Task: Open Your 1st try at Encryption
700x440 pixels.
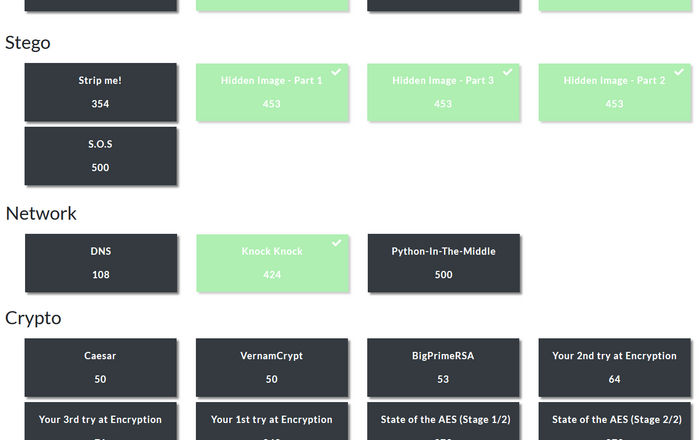Action: coord(272,422)
